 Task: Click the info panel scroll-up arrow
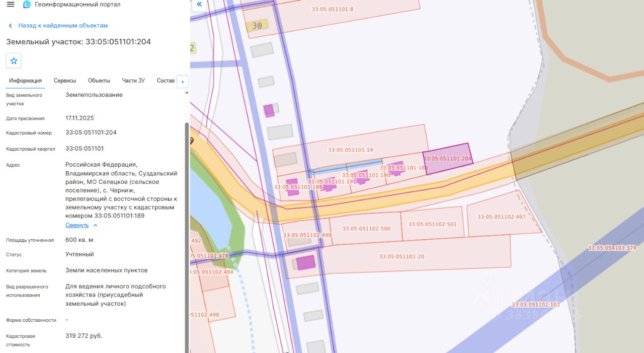pyautogui.click(x=187, y=93)
